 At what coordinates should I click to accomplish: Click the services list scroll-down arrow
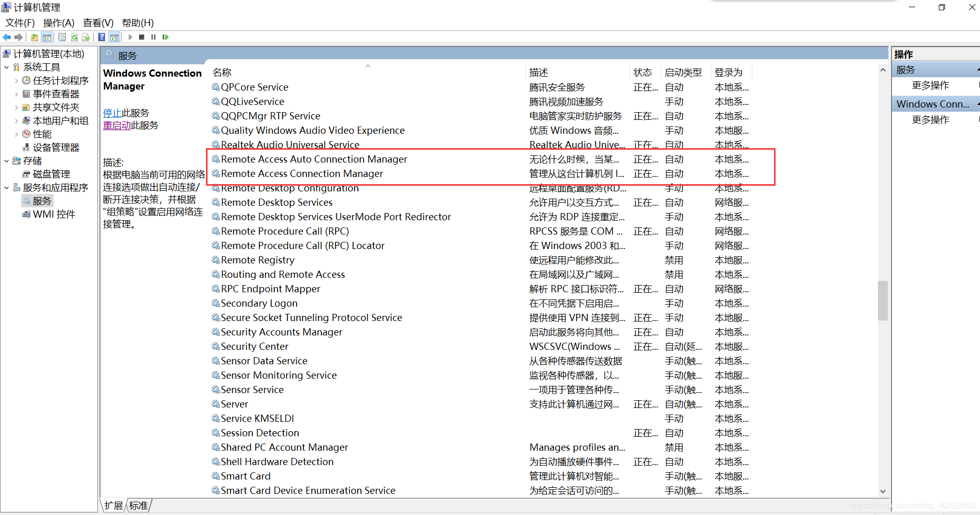pos(883,491)
